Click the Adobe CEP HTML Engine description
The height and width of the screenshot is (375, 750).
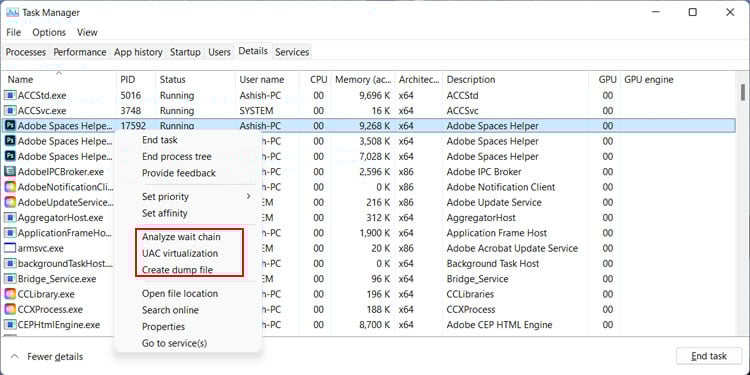coord(499,325)
